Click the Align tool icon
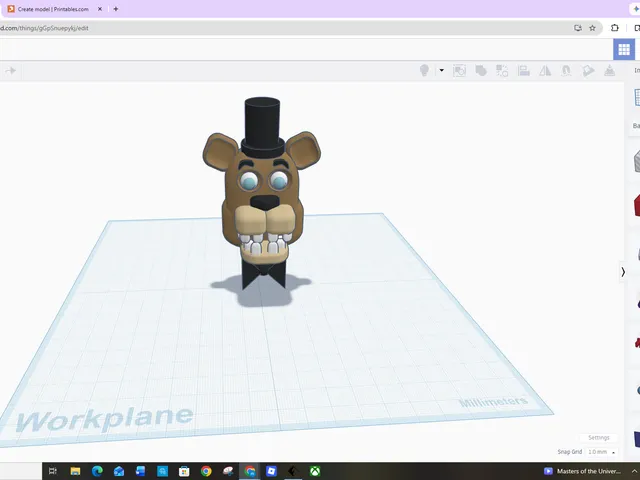This screenshot has width=640, height=480. click(x=524, y=71)
